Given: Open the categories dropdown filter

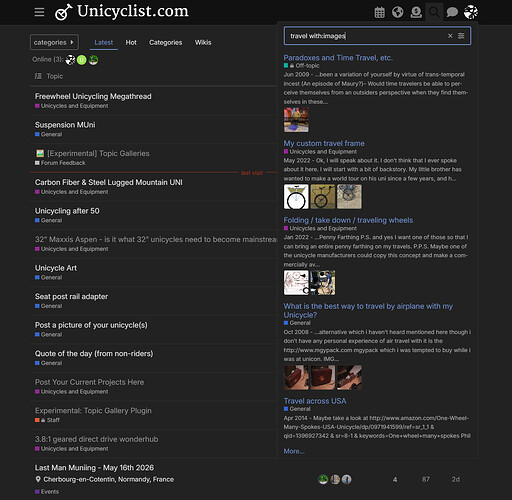Looking at the screenshot, I should [54, 42].
